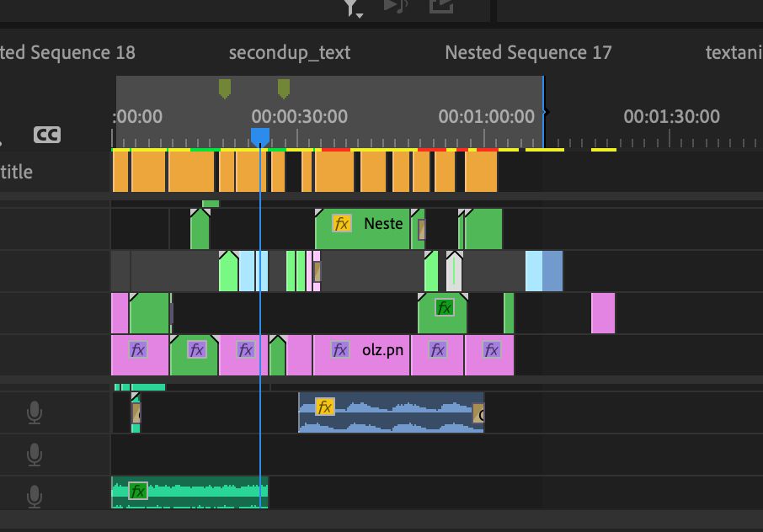
Task: Click the fx badge on the pink clip at the timeline start
Action: [x=138, y=349]
